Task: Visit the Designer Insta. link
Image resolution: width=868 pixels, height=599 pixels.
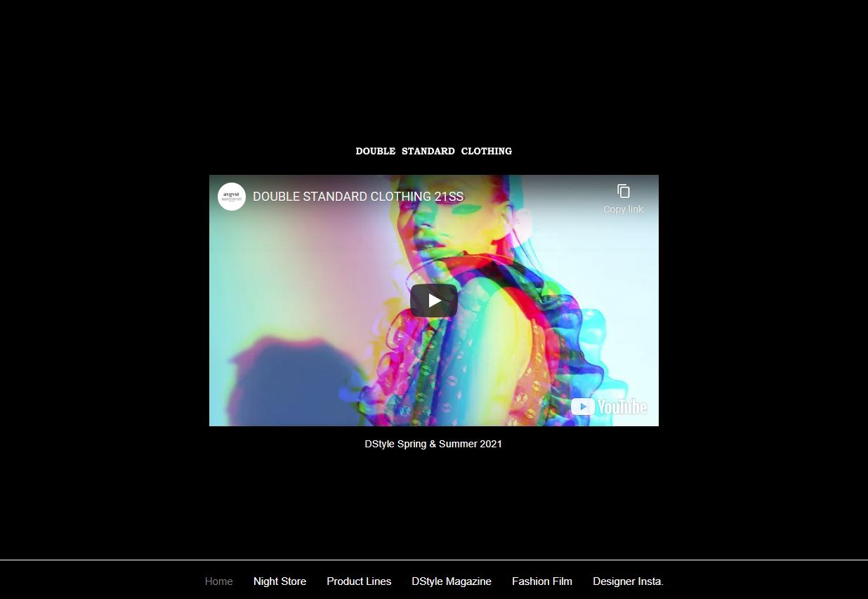Action: pyautogui.click(x=628, y=581)
